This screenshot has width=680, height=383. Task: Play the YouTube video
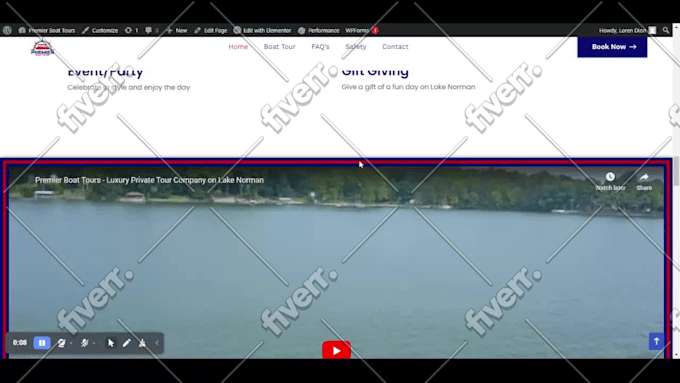click(336, 350)
